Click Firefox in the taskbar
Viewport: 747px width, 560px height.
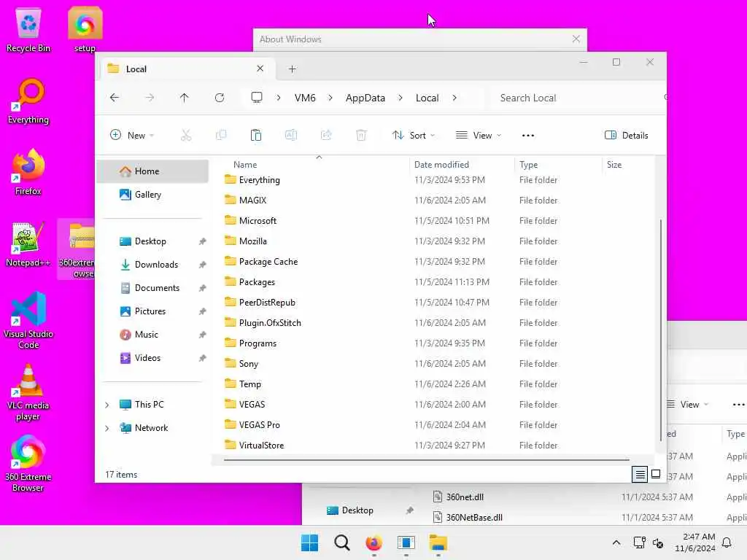tap(374, 542)
